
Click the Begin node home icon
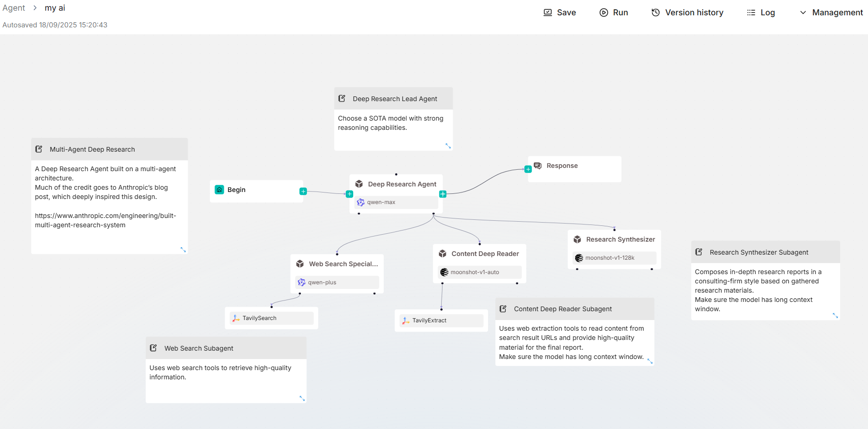tap(219, 190)
